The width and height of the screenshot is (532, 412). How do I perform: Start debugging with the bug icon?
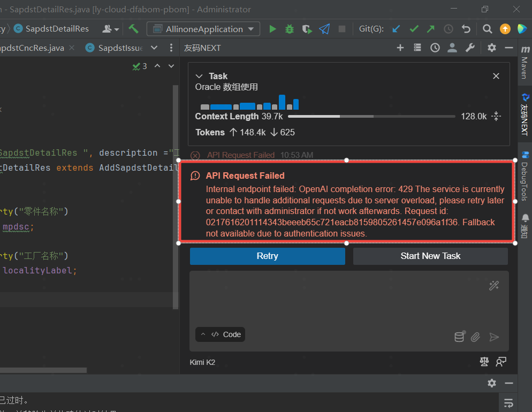click(x=290, y=29)
